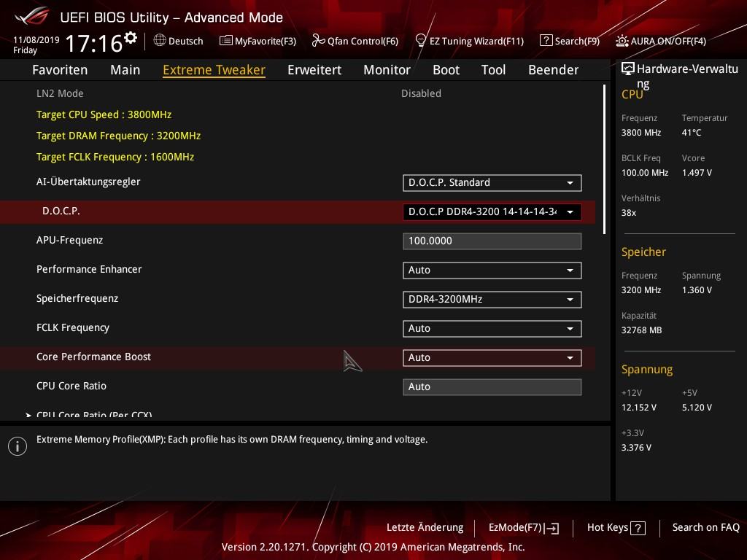Open time settings gear icon
The width and height of the screenshot is (747, 560).
pos(131,38)
